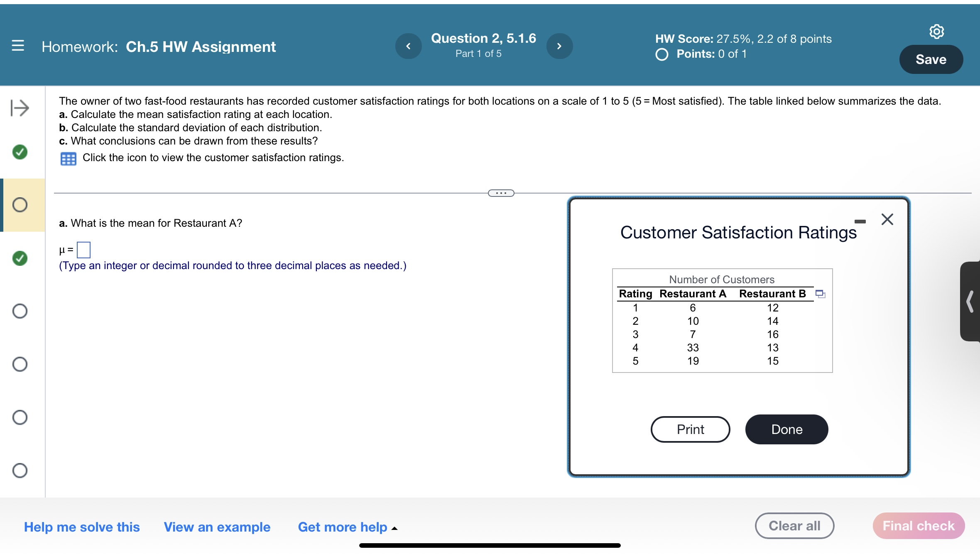Click the table icon for satisfaction ratings
This screenshot has width=980, height=554.
(x=68, y=159)
